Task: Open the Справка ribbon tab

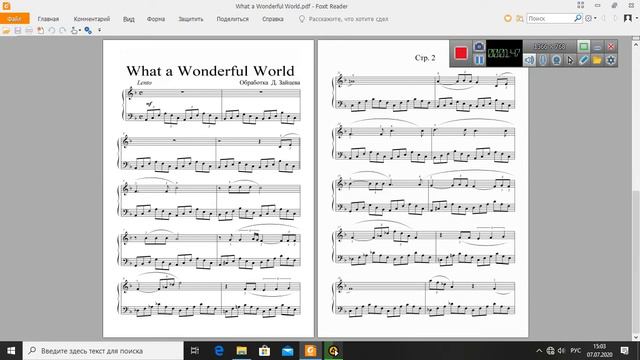Action: tap(273, 19)
